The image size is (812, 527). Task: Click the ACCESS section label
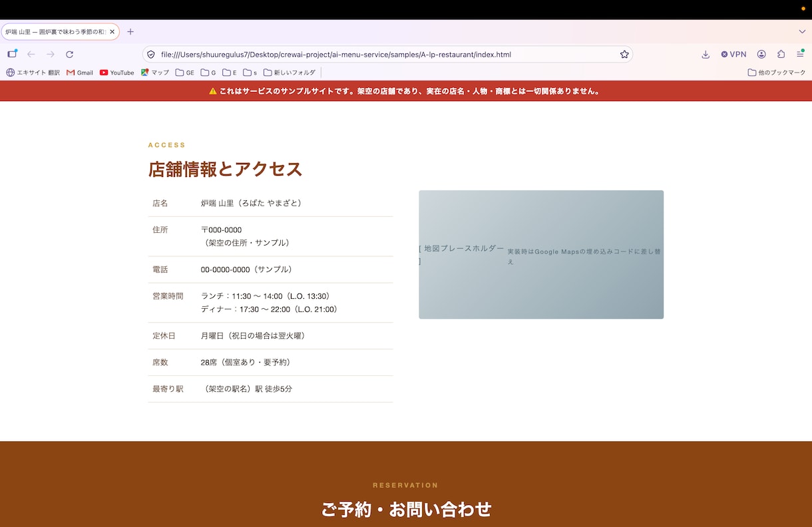point(167,145)
